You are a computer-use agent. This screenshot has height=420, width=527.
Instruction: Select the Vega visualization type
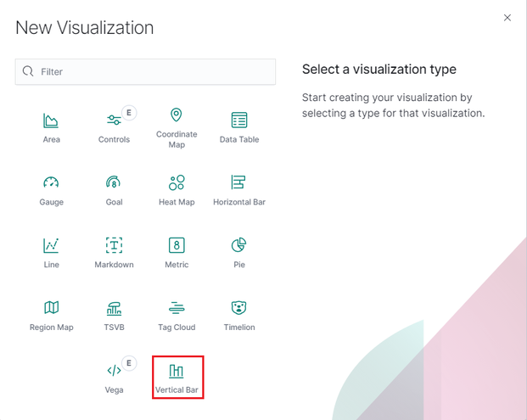coord(114,377)
